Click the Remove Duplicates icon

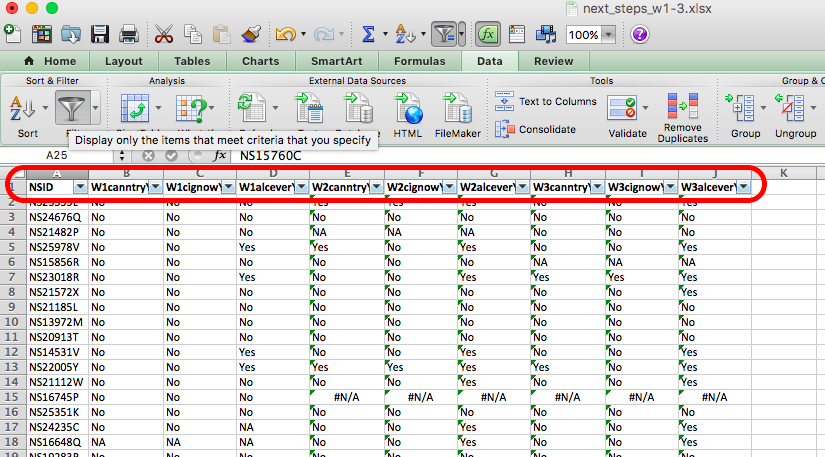click(683, 108)
